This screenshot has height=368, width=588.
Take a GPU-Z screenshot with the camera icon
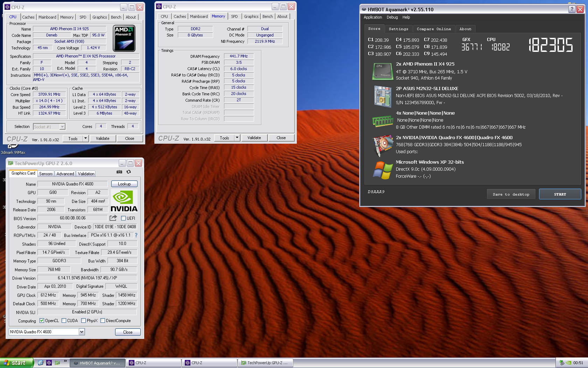coord(119,172)
